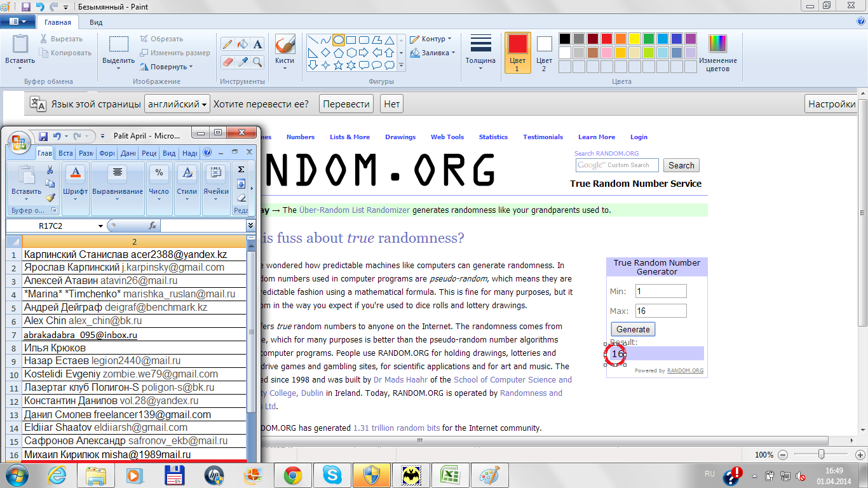Viewport: 868px width, 488px height.
Task: Click the Excel Format Painter brush icon
Action: tap(50, 198)
